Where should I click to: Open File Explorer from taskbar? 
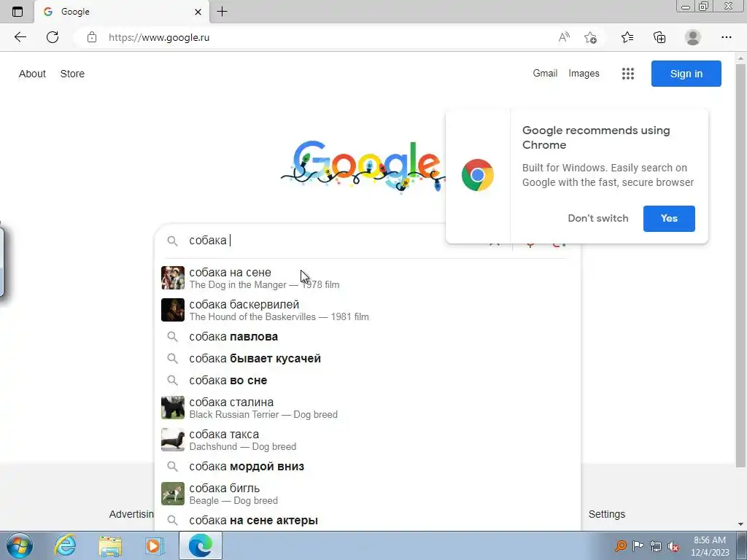click(110, 545)
